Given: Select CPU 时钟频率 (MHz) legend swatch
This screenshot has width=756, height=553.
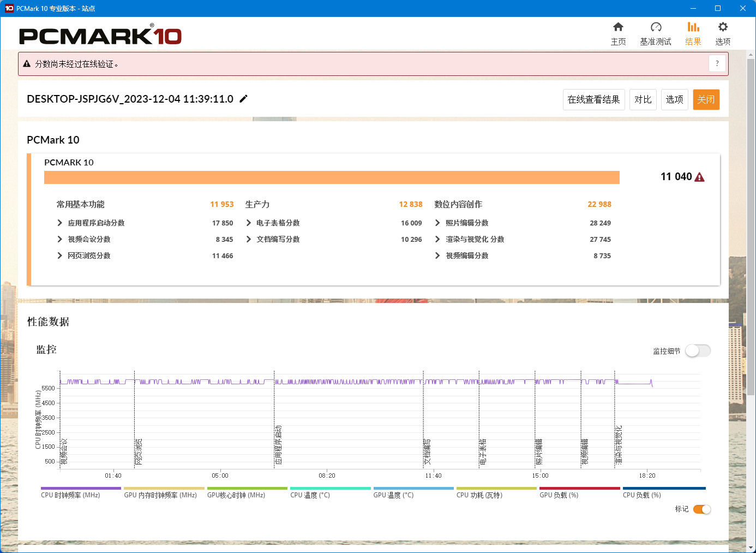Looking at the screenshot, I should click(81, 488).
